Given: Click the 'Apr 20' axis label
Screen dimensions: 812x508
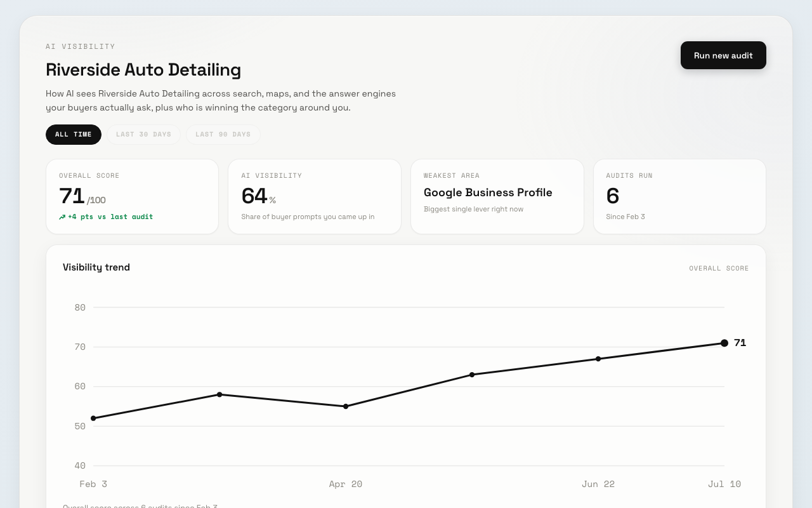Looking at the screenshot, I should (x=346, y=485).
